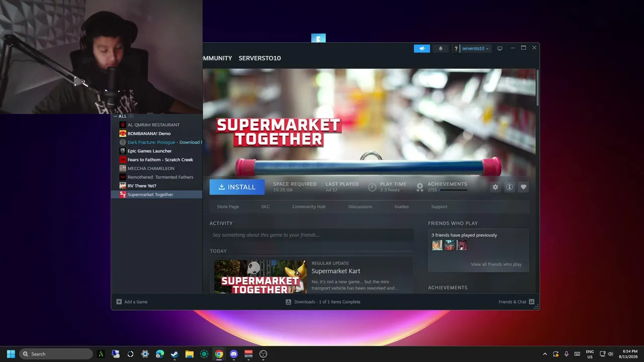Open File Explorer from the taskbar

point(189,354)
